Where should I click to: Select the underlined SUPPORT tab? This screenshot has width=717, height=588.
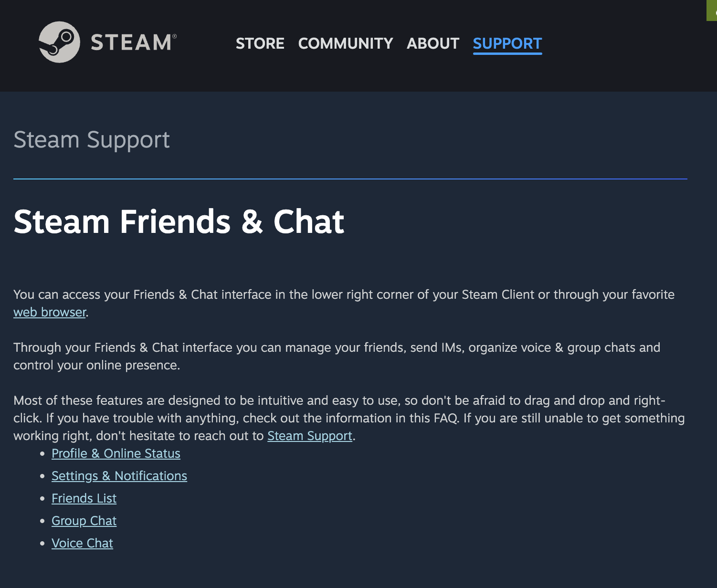pyautogui.click(x=507, y=43)
